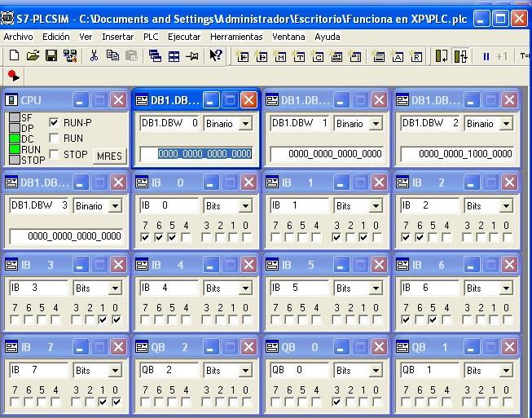Open the Ventana menu

coord(288,37)
